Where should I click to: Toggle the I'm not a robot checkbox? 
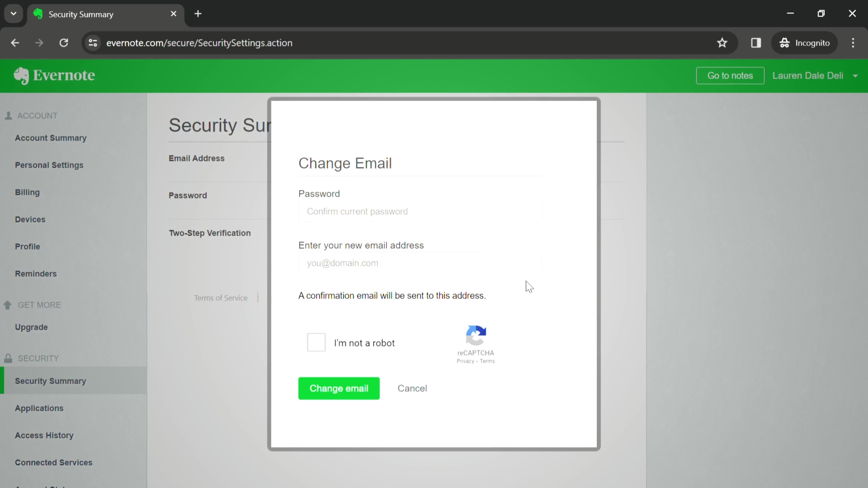point(316,343)
